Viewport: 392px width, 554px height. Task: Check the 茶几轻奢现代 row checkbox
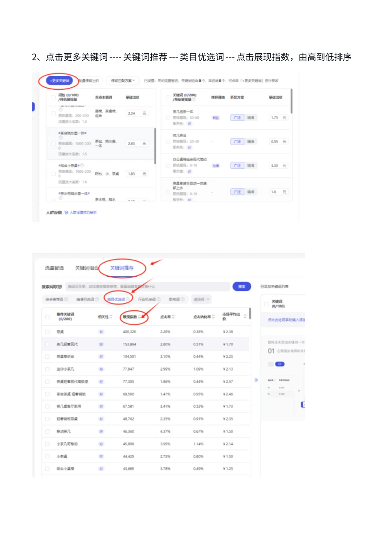48,344
